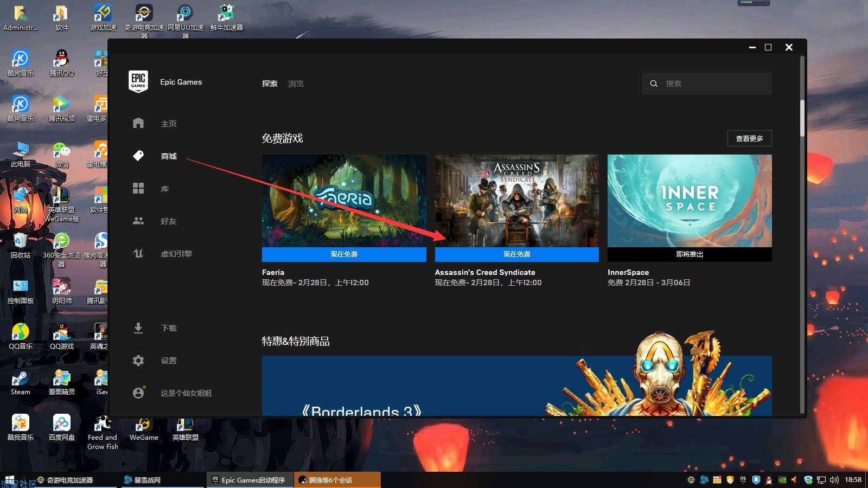The width and height of the screenshot is (868, 488).
Task: Open the InnerSpace cover image
Action: [x=690, y=201]
